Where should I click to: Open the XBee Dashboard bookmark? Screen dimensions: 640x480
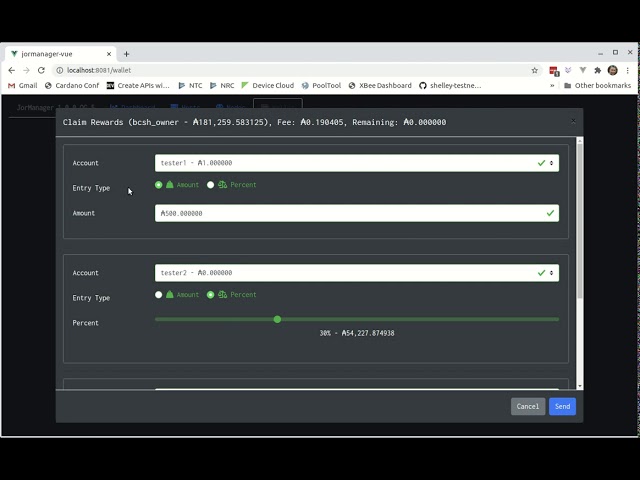click(380, 86)
